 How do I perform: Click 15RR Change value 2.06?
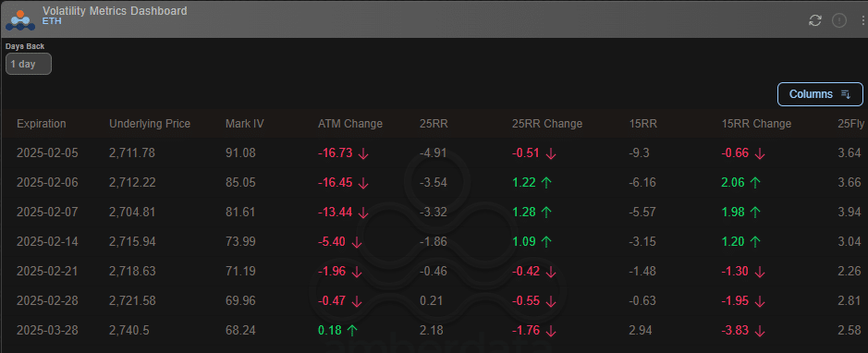coord(733,183)
